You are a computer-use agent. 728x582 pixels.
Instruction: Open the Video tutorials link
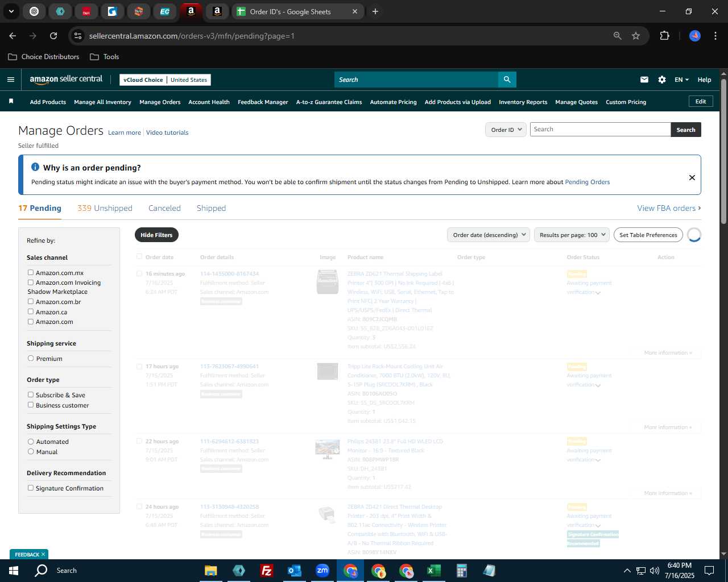pyautogui.click(x=167, y=132)
